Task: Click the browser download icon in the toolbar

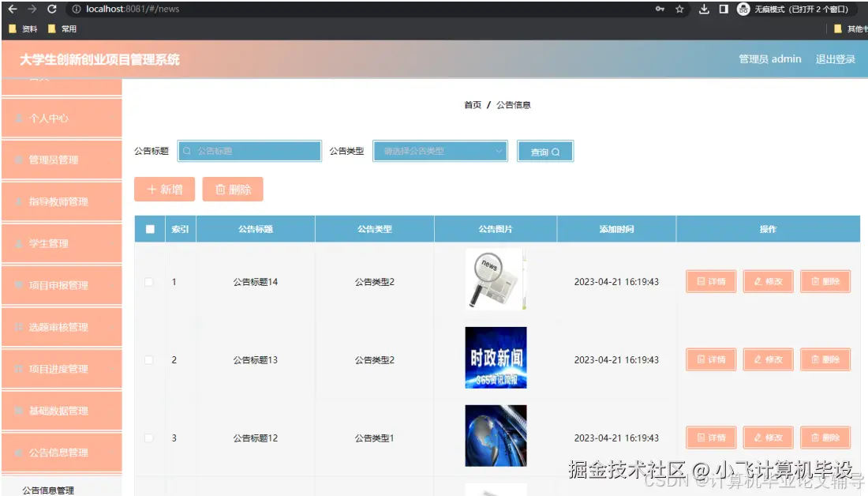Action: click(x=705, y=10)
